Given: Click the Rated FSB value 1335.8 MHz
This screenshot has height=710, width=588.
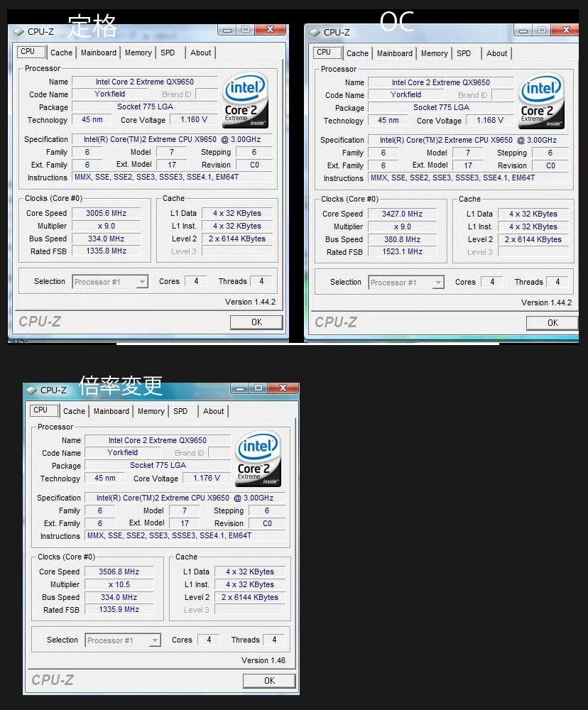Looking at the screenshot, I should pyautogui.click(x=107, y=251).
